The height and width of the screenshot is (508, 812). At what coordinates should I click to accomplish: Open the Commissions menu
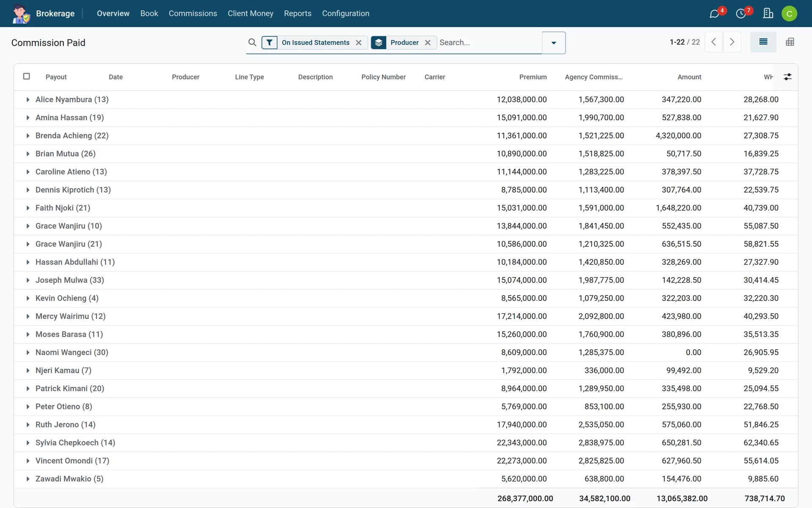(x=193, y=14)
